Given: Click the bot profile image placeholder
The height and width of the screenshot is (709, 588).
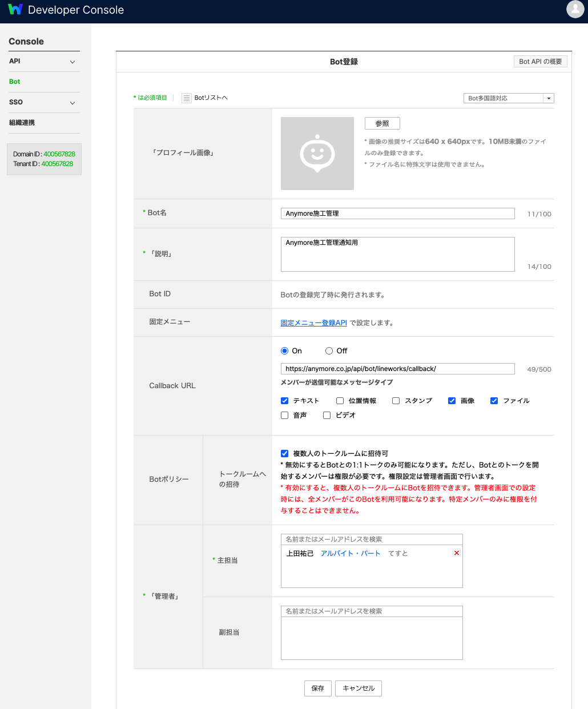Looking at the screenshot, I should [317, 154].
